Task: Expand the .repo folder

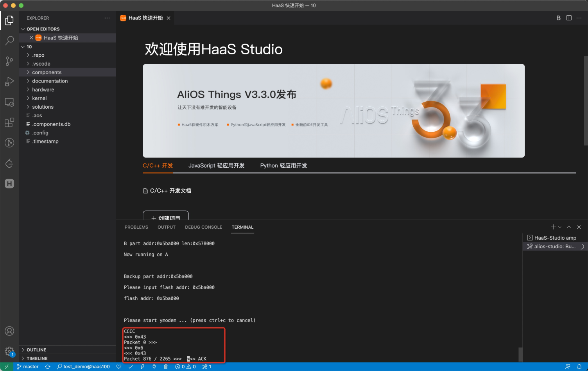Action: point(67,55)
